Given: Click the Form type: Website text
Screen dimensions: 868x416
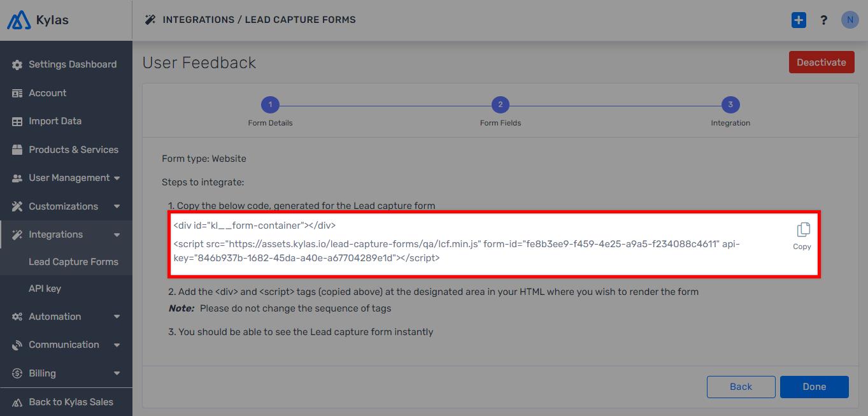Looking at the screenshot, I should click(204, 159).
